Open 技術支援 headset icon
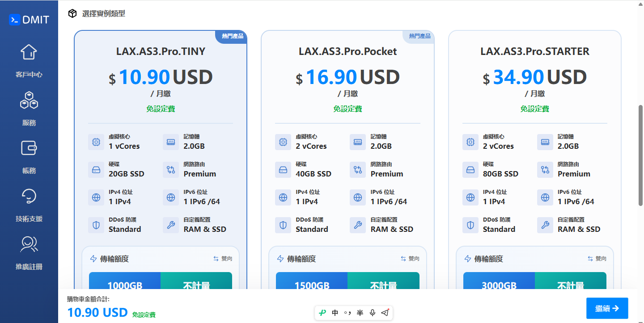This screenshot has height=323, width=644. click(29, 196)
